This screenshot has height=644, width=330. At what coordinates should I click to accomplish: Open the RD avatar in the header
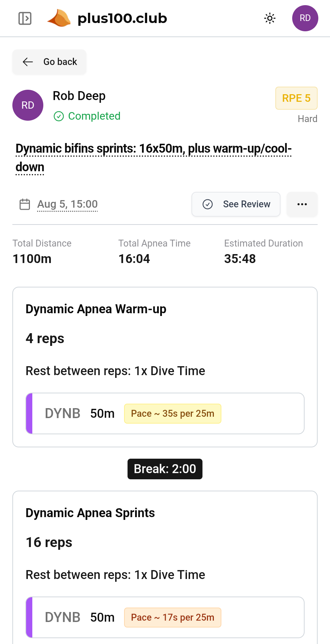[305, 18]
